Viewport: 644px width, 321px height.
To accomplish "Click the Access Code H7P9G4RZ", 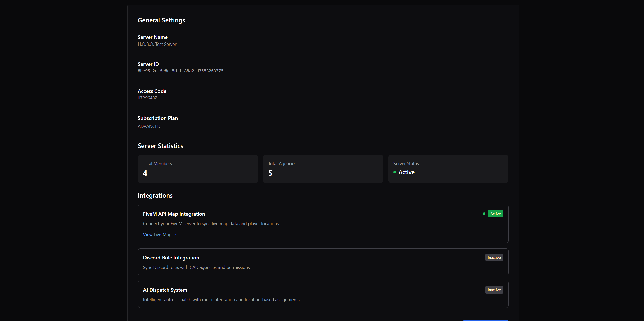I will [x=147, y=98].
